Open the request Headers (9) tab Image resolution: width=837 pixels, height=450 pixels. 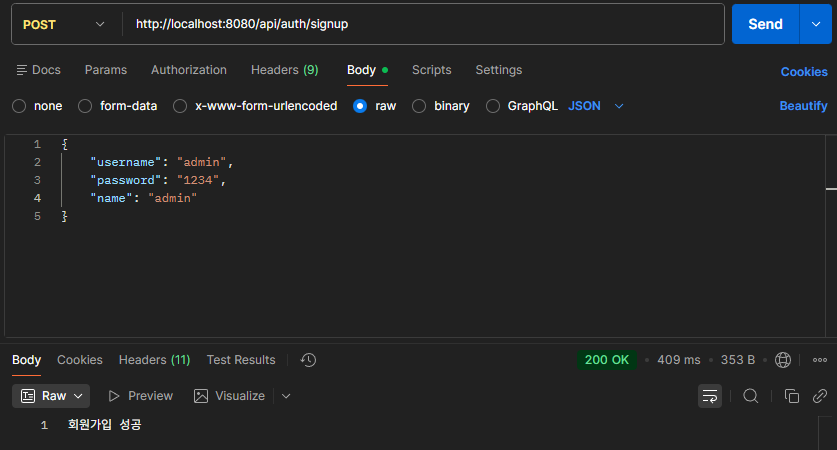click(x=285, y=70)
